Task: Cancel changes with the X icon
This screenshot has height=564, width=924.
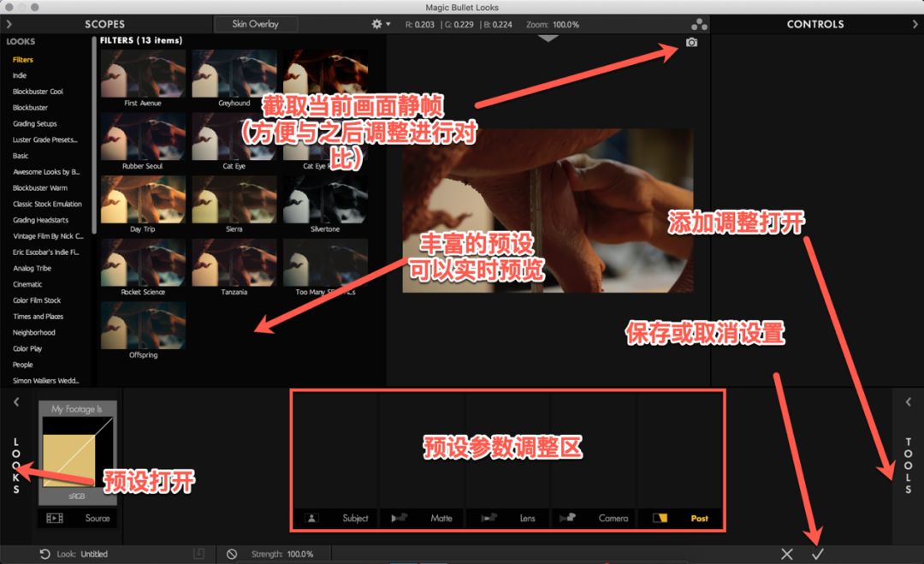Action: pyautogui.click(x=787, y=554)
